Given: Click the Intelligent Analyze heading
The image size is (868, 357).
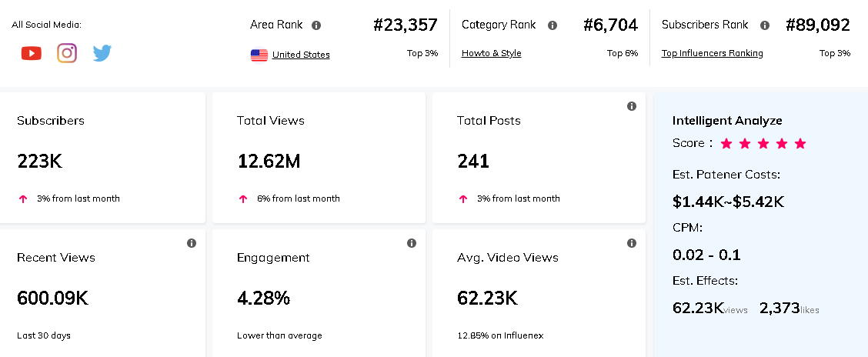Looking at the screenshot, I should coord(727,121).
